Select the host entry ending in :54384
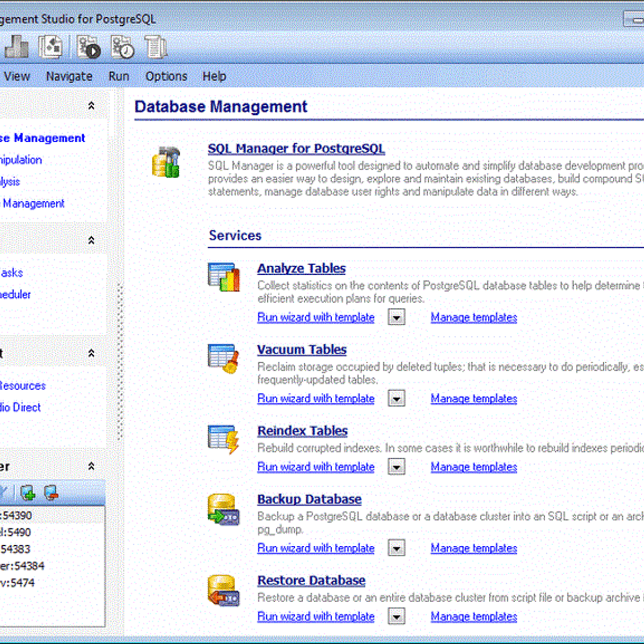This screenshot has height=644, width=644. pyautogui.click(x=23, y=566)
